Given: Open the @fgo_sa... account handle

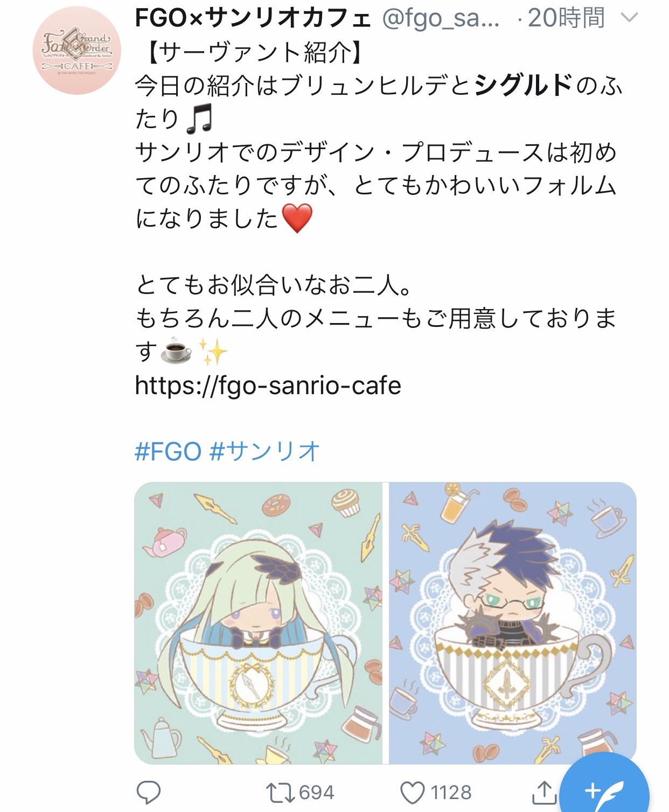Looking at the screenshot, I should click(x=441, y=18).
